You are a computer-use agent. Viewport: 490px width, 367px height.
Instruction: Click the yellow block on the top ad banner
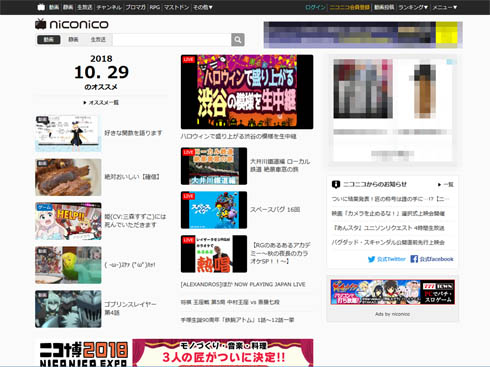(x=447, y=34)
